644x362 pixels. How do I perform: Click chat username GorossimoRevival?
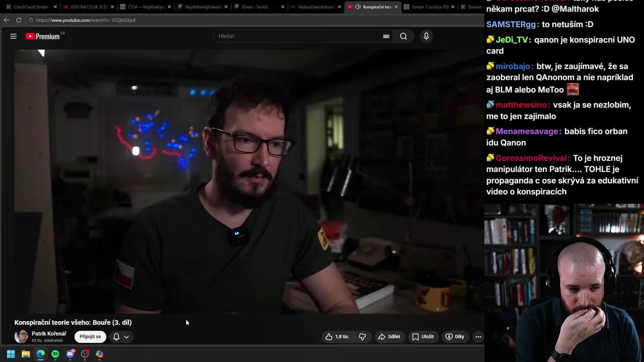tap(532, 158)
